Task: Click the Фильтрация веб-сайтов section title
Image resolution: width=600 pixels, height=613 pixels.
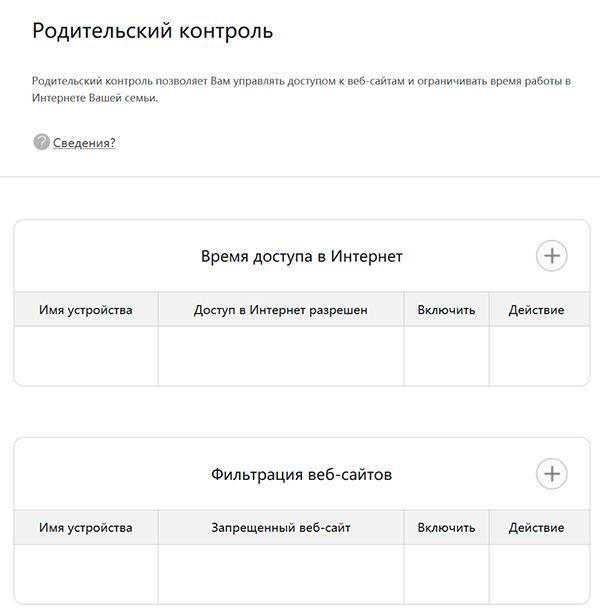Action: [x=301, y=474]
